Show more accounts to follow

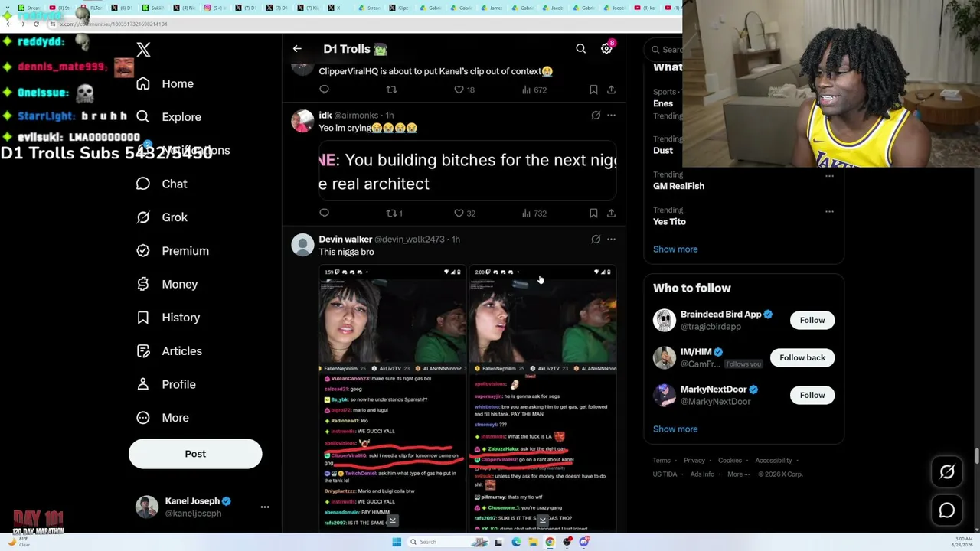(x=675, y=429)
